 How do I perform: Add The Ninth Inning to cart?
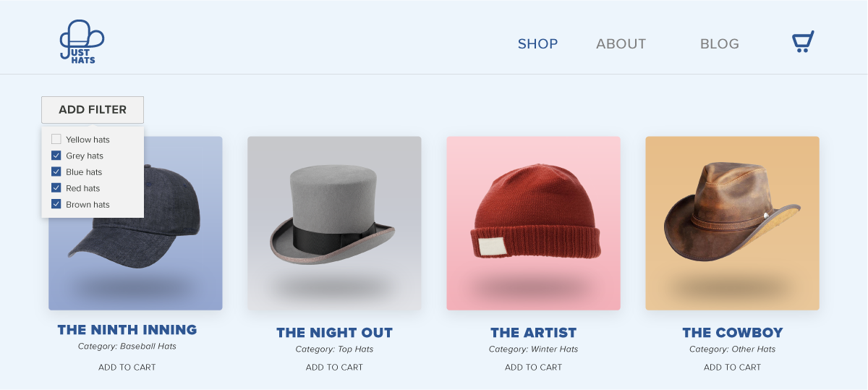click(x=127, y=368)
